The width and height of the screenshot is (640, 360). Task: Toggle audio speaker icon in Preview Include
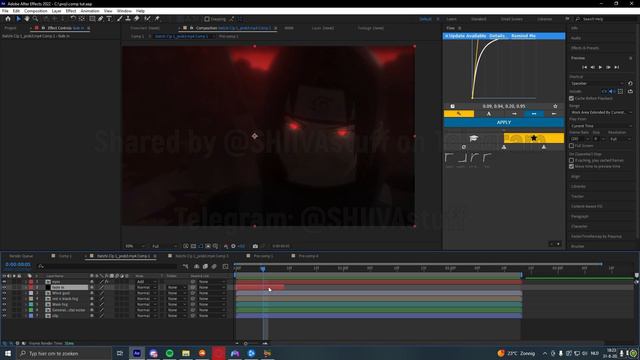[x=611, y=91]
